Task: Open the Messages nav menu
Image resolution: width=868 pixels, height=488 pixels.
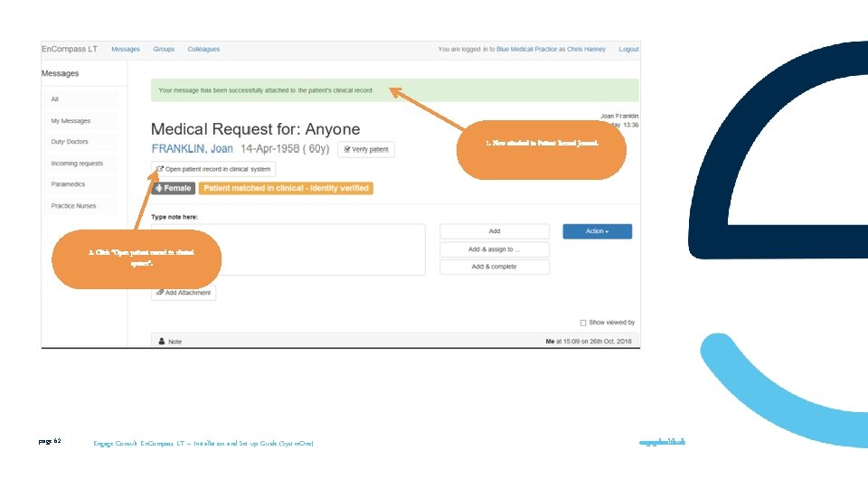Action: (126, 49)
